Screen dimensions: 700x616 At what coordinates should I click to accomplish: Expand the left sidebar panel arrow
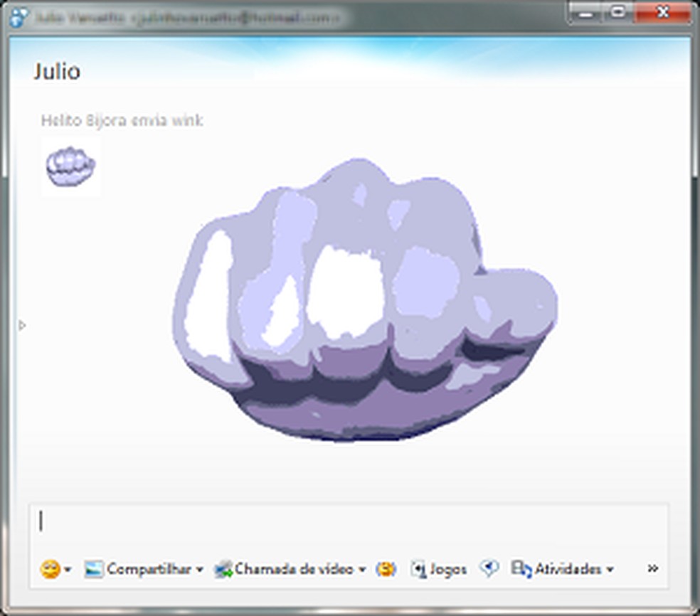click(x=22, y=324)
